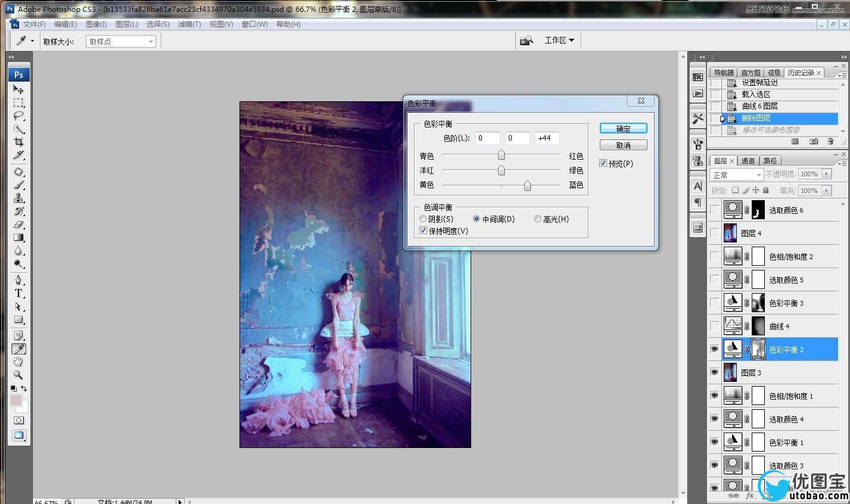Image resolution: width=850 pixels, height=504 pixels.
Task: Select the Blur tool
Action: tap(18, 250)
